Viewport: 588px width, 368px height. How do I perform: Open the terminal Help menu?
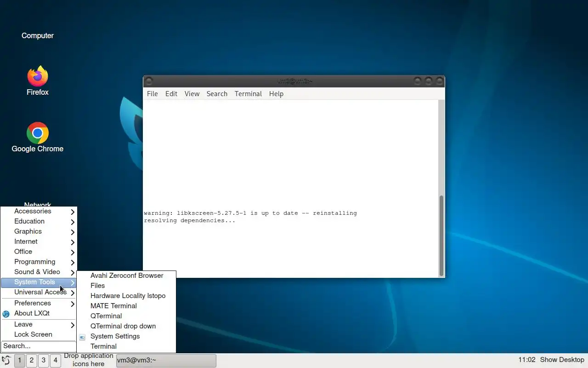(x=276, y=94)
